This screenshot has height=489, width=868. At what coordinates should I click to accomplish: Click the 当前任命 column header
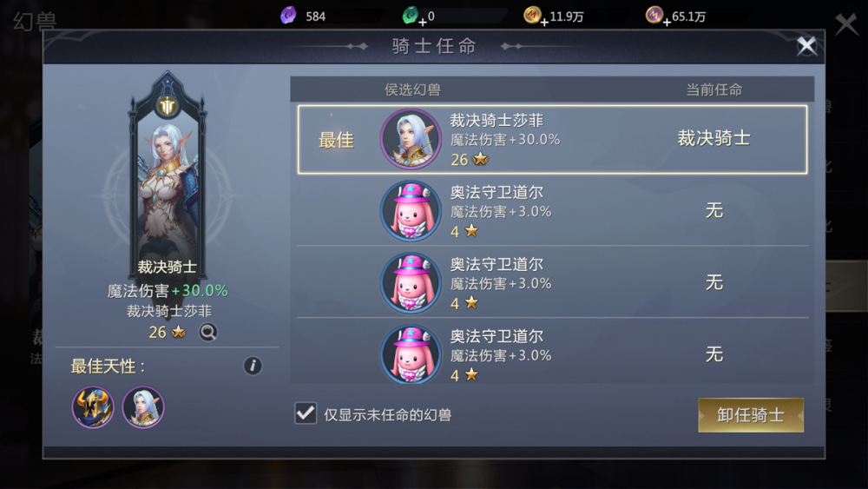pyautogui.click(x=714, y=89)
